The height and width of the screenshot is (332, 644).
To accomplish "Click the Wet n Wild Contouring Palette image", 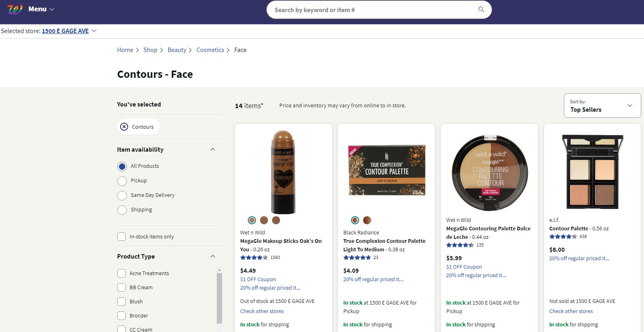I will click(x=489, y=172).
